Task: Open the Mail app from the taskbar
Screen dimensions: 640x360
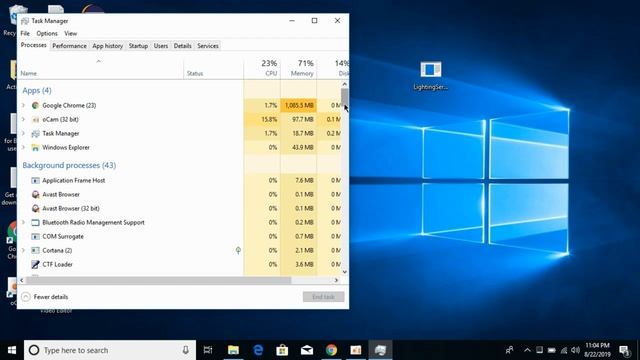Action: pyautogui.click(x=307, y=350)
